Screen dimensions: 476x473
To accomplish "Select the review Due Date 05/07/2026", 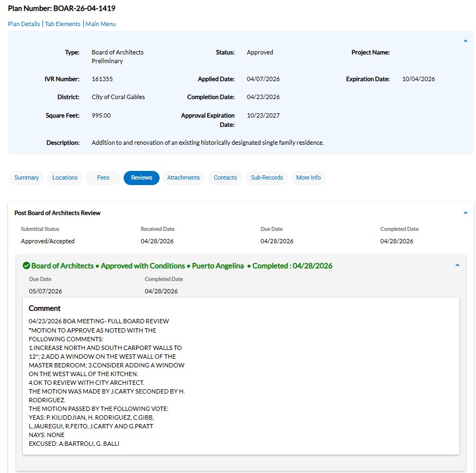I will coord(46,291).
